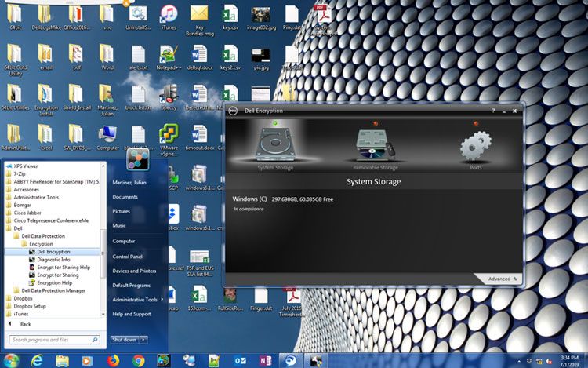Viewport: 588px width, 368px height.
Task: Click the Shut down button
Action: point(125,340)
